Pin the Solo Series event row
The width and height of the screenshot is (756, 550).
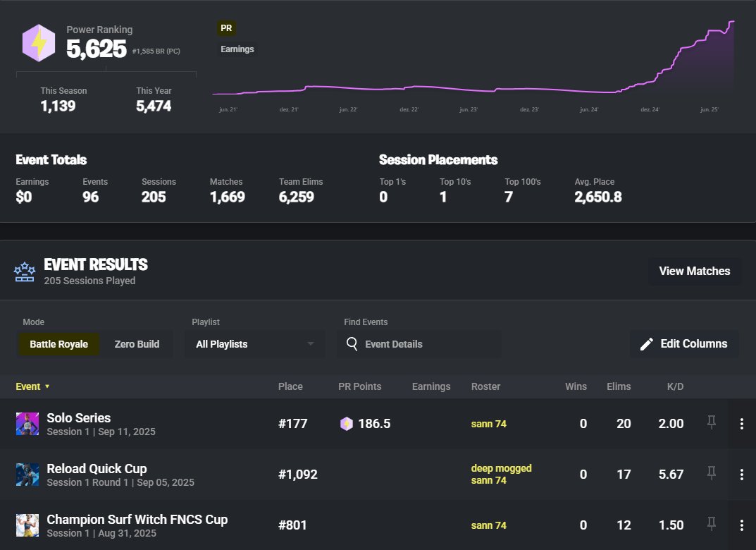tap(711, 422)
